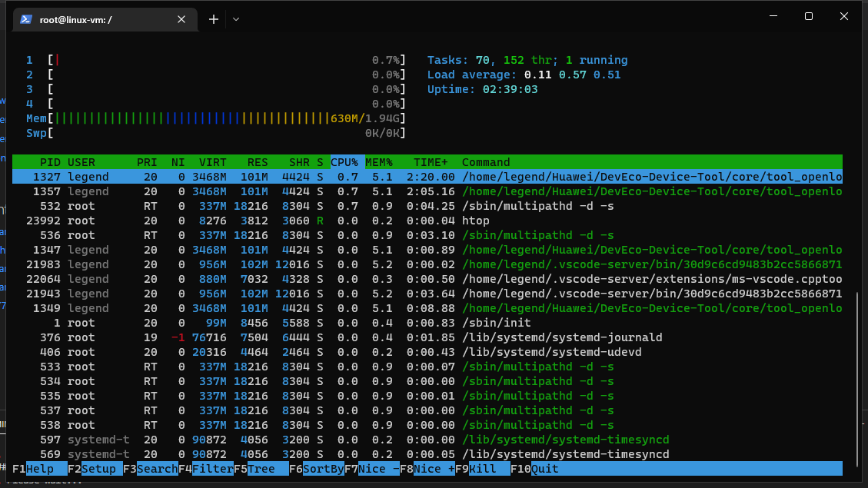The height and width of the screenshot is (488, 868).
Task: Select process row PID 1347
Action: pyautogui.click(x=427, y=250)
